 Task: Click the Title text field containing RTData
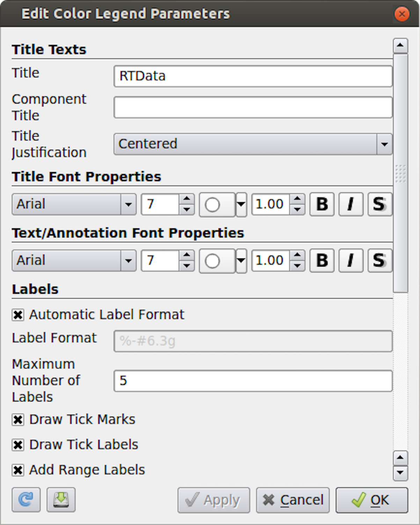(x=253, y=76)
